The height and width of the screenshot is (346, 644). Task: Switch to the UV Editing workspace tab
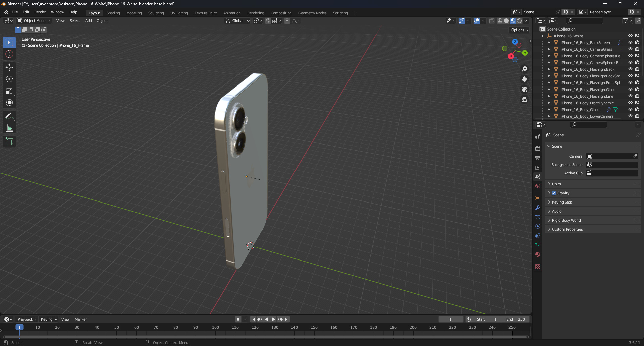tap(179, 13)
